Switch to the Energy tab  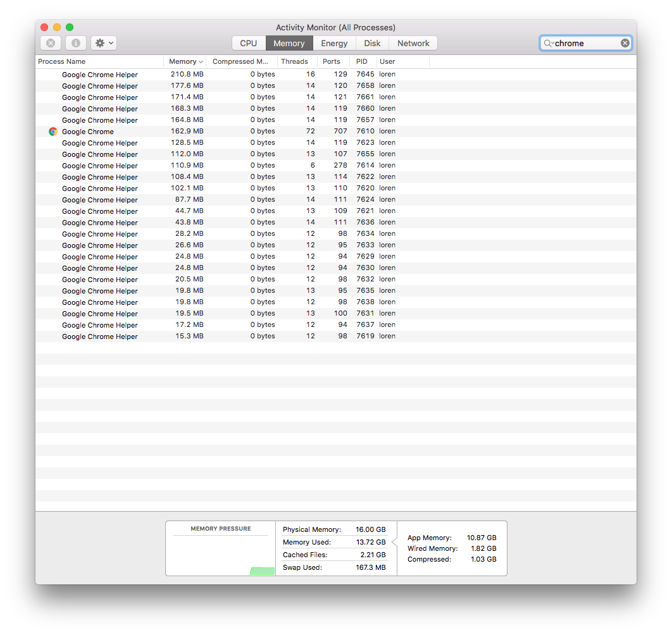point(334,43)
